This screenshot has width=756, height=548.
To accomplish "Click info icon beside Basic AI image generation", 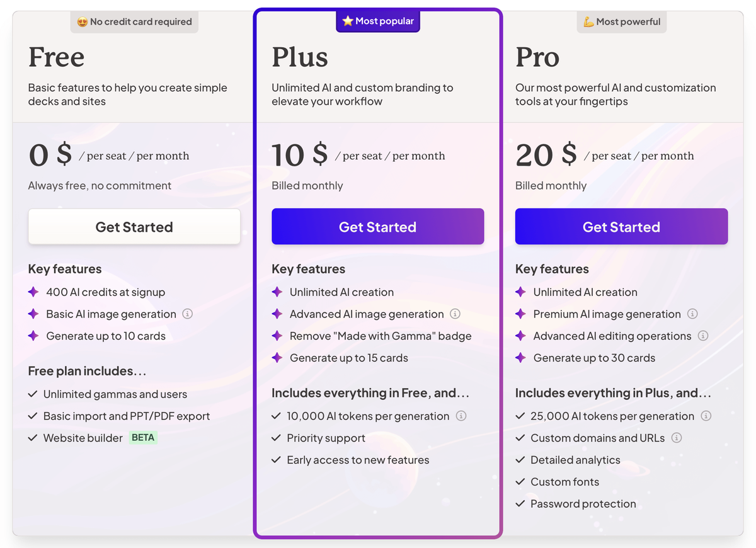I will tap(187, 314).
